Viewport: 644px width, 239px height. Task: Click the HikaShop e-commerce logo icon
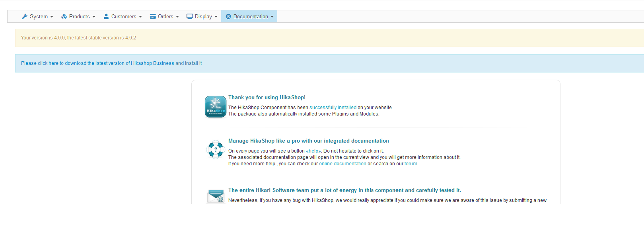tap(216, 107)
